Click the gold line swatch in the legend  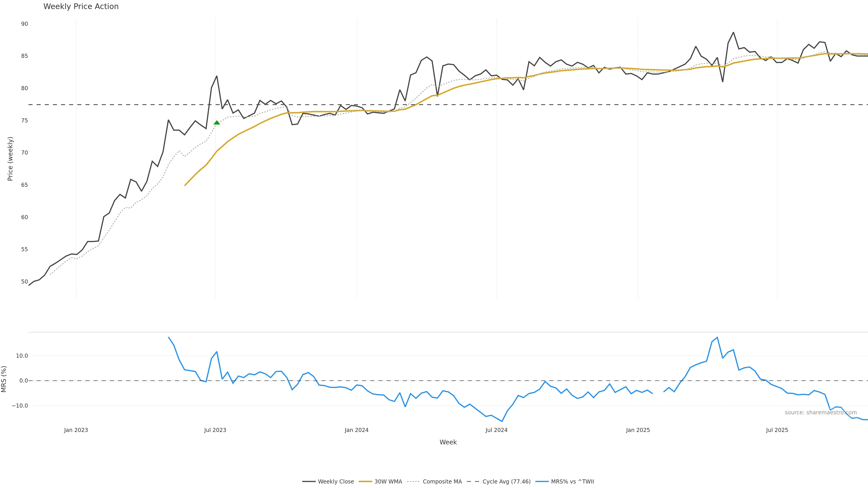pos(365,482)
